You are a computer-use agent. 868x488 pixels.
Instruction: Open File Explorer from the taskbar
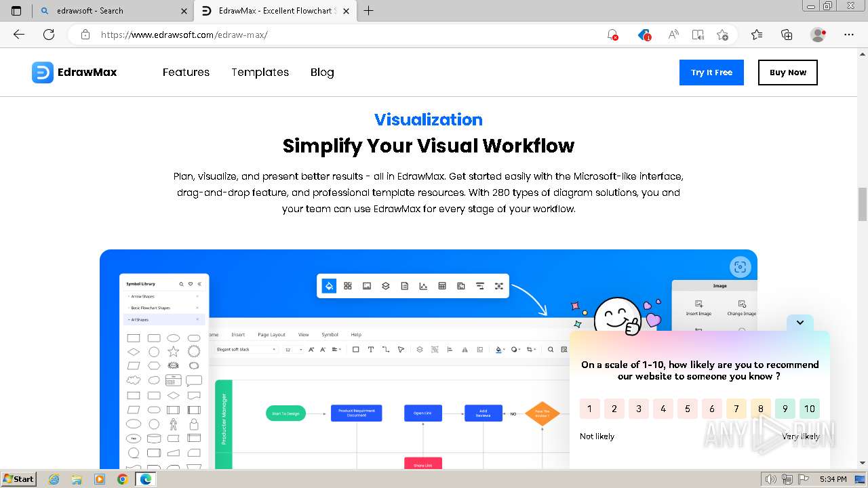point(77,479)
